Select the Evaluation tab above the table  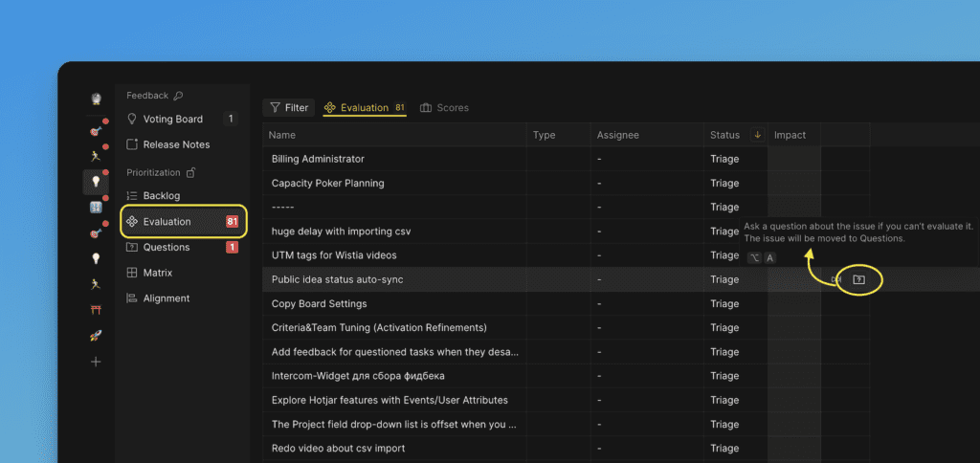(x=364, y=108)
